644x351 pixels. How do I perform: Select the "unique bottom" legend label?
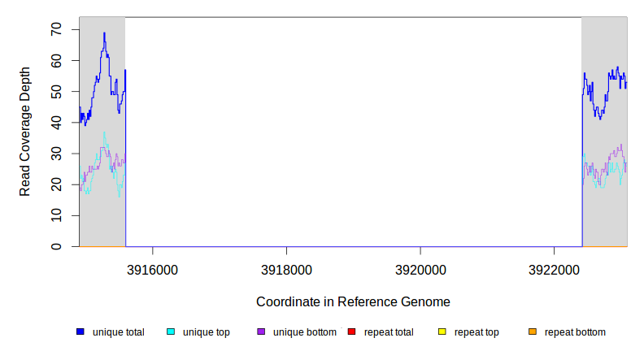pos(303,332)
